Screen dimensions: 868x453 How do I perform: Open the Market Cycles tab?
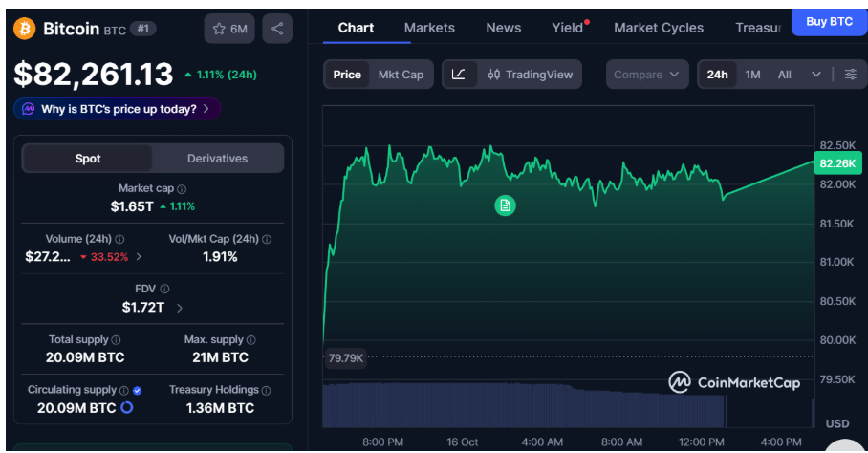pos(659,28)
